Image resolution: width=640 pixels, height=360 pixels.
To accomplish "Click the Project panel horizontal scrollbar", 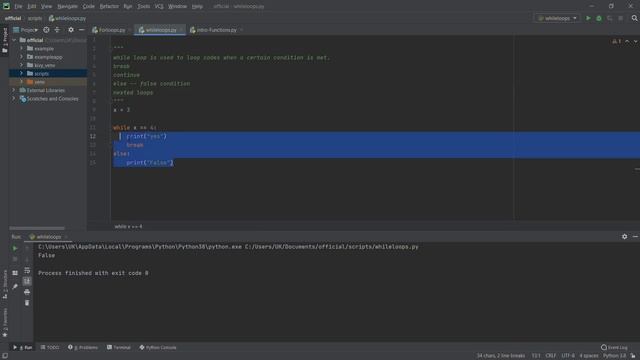I will [x=37, y=228].
